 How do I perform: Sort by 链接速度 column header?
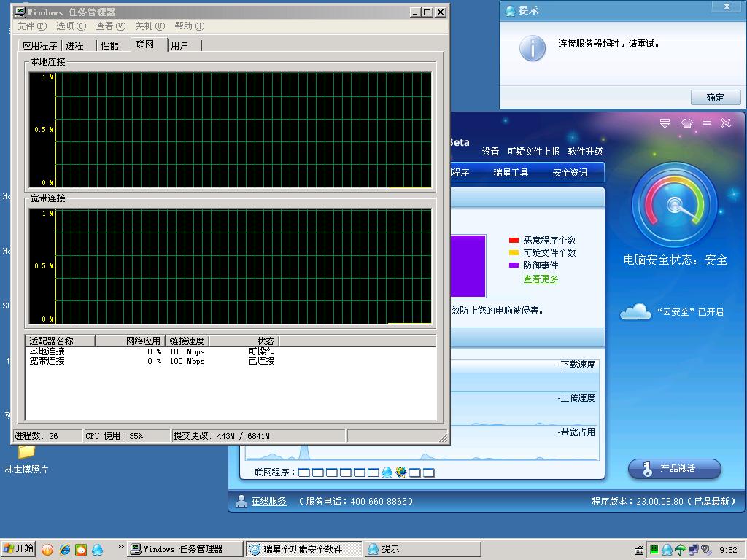pos(187,341)
